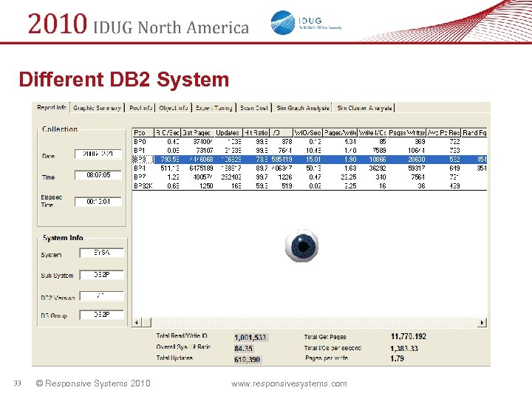Viewport: 532px width, 399px height.
Task: Open the Graphic Summary tab
Action: [x=97, y=108]
